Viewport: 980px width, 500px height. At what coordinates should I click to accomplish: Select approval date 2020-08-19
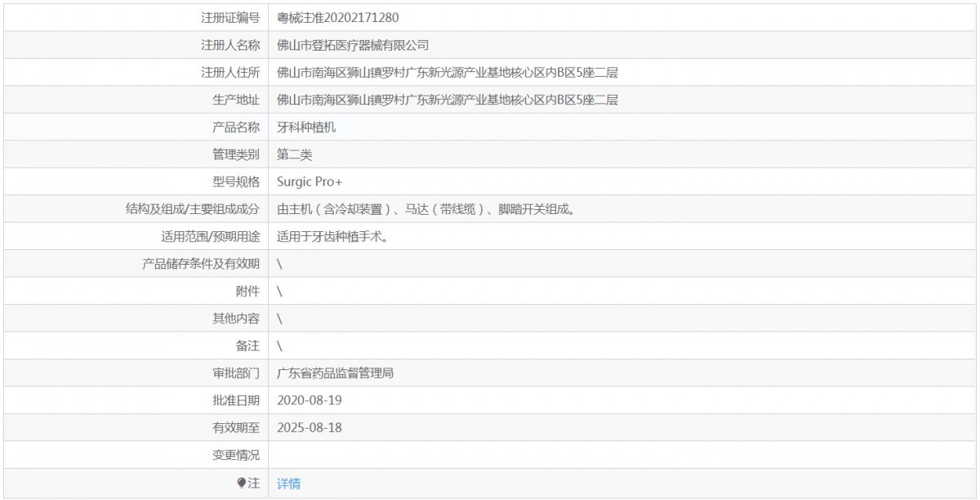click(x=310, y=400)
